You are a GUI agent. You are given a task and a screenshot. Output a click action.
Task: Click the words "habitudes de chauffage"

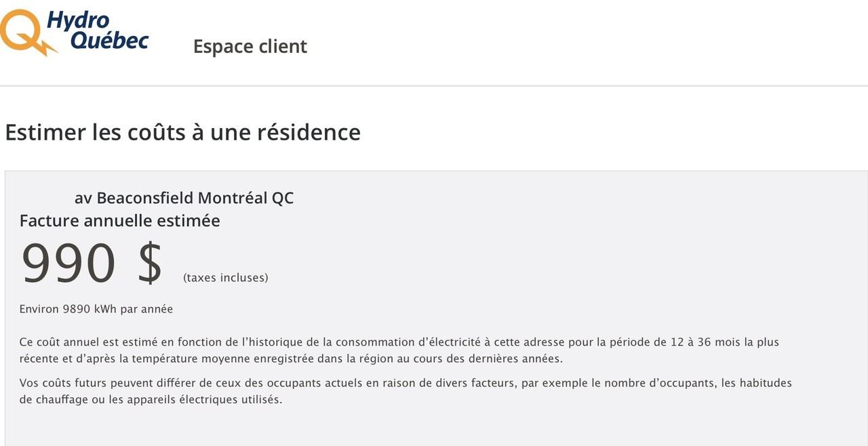[x=765, y=383]
